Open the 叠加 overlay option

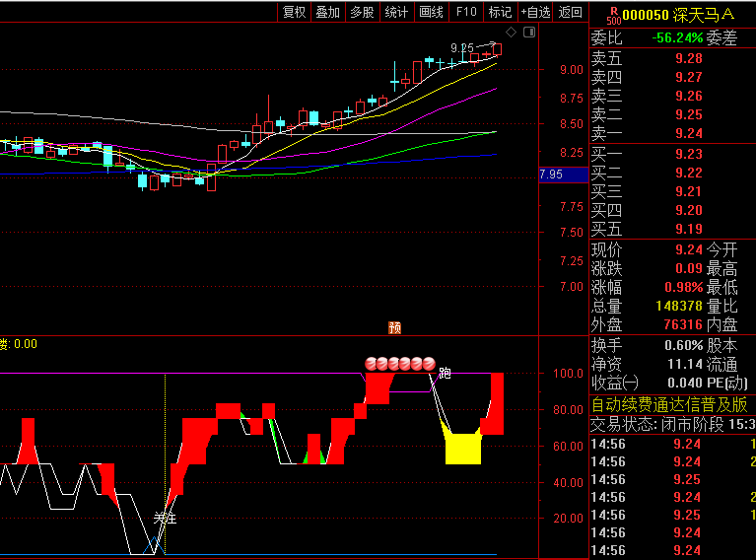pos(328,12)
